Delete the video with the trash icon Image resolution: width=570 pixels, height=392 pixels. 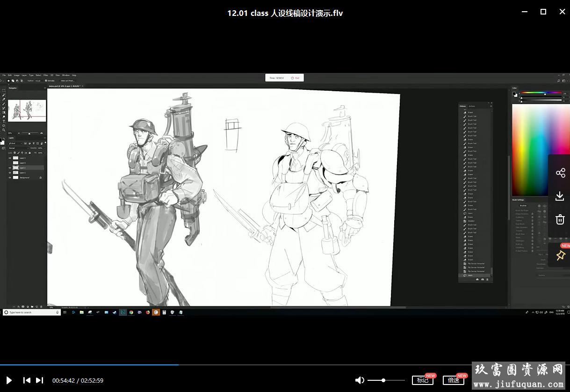point(560,219)
